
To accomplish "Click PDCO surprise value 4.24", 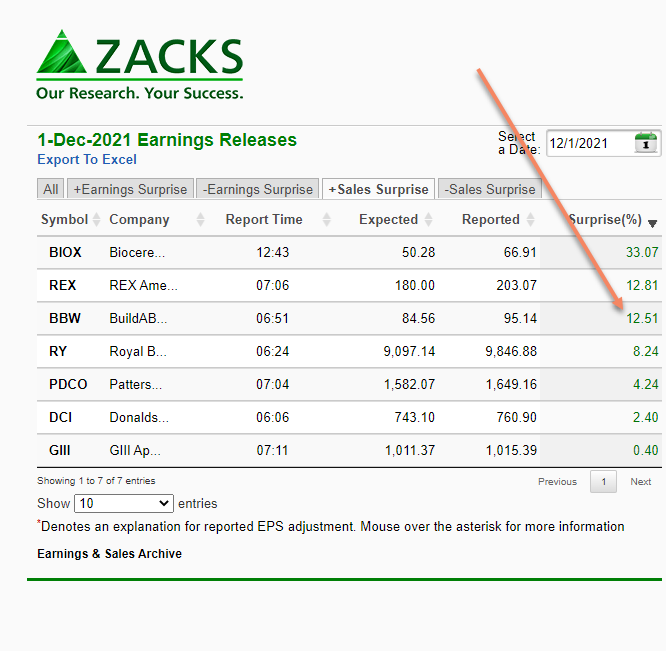I will pos(645,384).
